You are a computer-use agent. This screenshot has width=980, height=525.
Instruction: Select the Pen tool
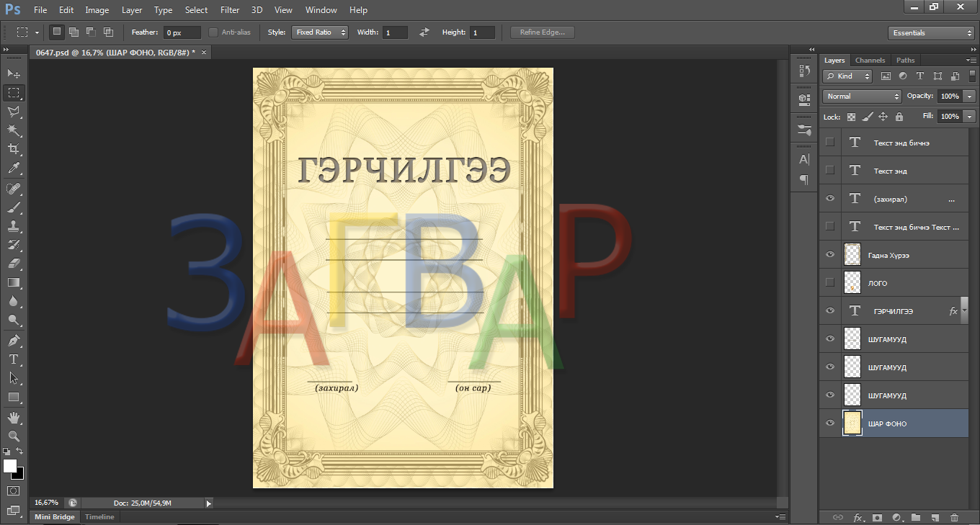point(13,340)
